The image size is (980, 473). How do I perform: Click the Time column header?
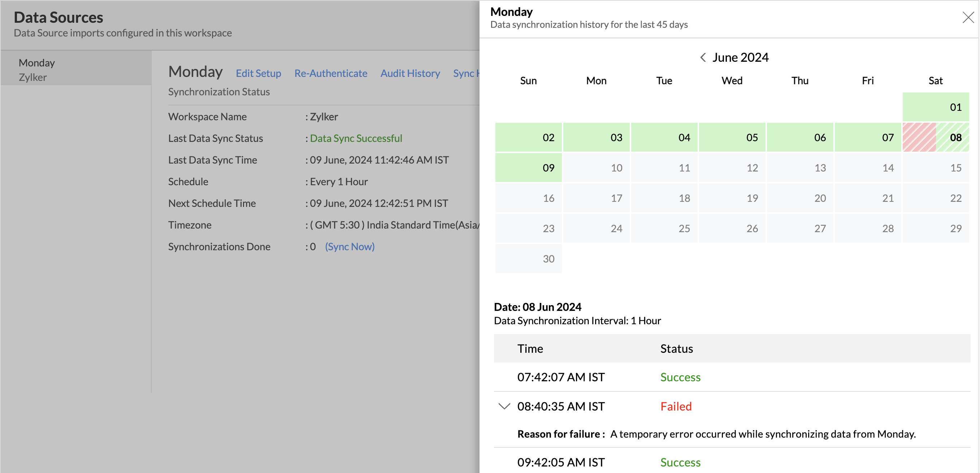click(530, 348)
